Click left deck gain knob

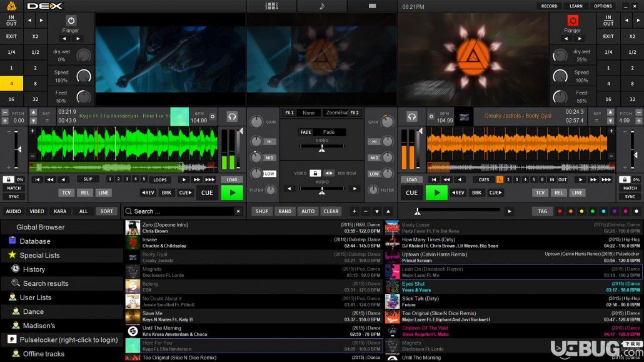pos(256,122)
